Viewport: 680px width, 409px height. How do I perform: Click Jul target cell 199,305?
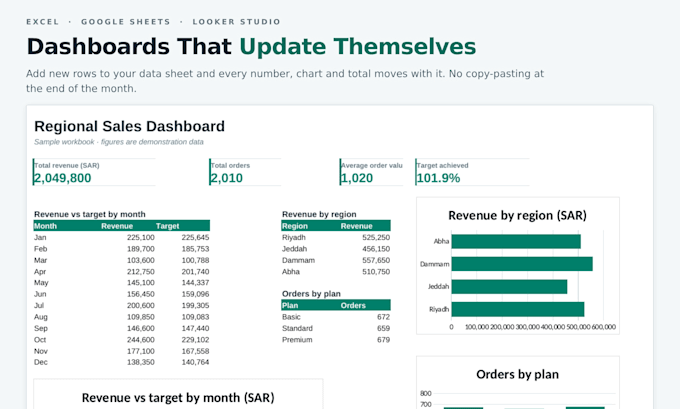click(195, 305)
